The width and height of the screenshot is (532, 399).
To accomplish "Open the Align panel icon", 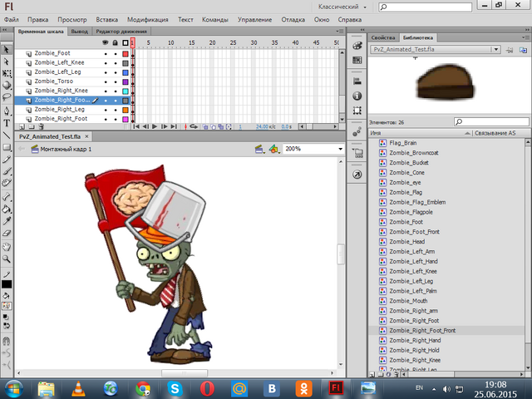I will 357,81.
